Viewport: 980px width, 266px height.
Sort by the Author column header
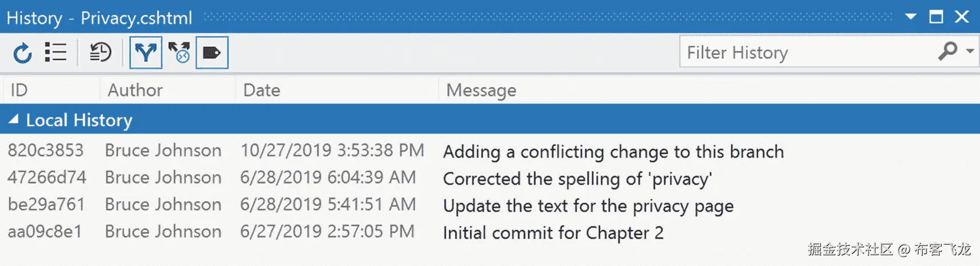click(135, 90)
